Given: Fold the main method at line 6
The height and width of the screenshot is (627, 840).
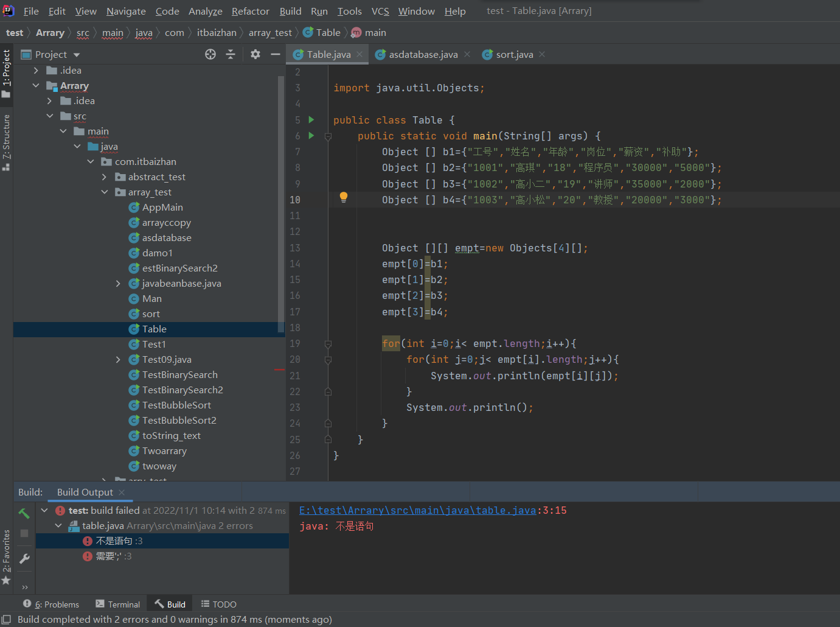Looking at the screenshot, I should pyautogui.click(x=328, y=136).
